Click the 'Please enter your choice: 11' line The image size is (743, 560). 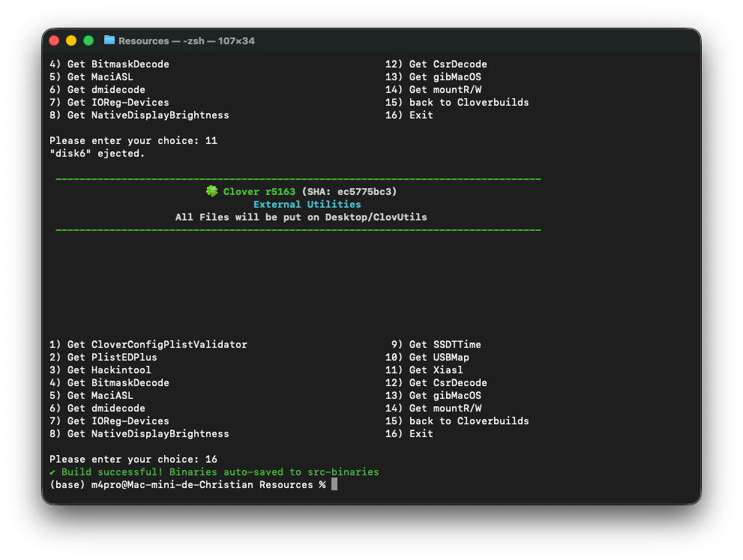tap(133, 141)
